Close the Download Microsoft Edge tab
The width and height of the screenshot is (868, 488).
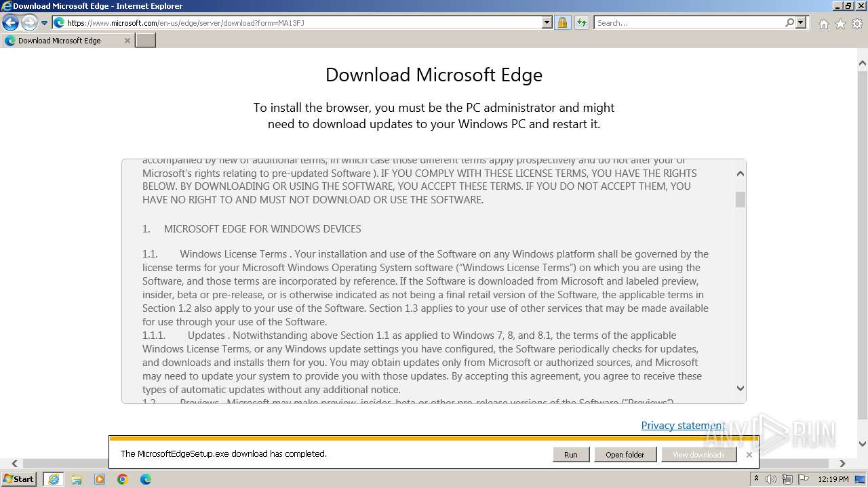(x=127, y=41)
